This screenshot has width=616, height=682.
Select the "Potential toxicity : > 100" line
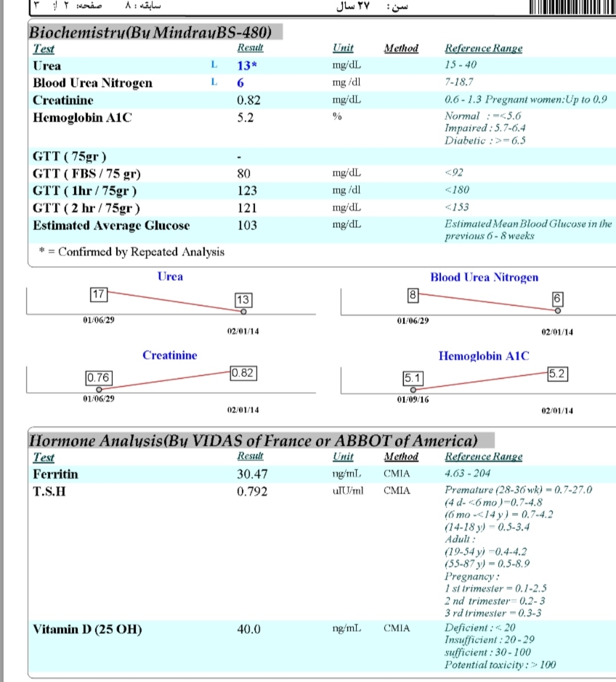click(500, 665)
